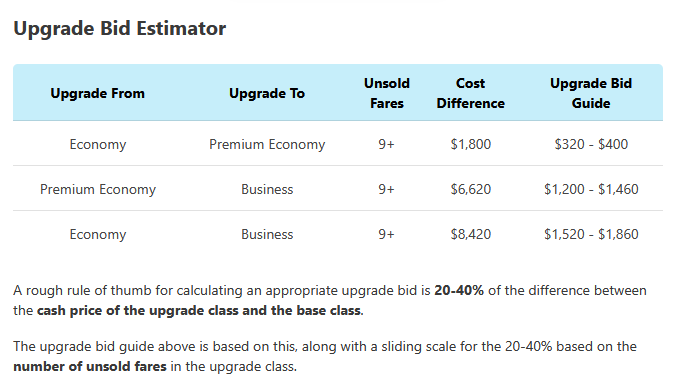Image resolution: width=676 pixels, height=388 pixels.
Task: Click the $320 - $400 bid guide
Action: pos(591,144)
